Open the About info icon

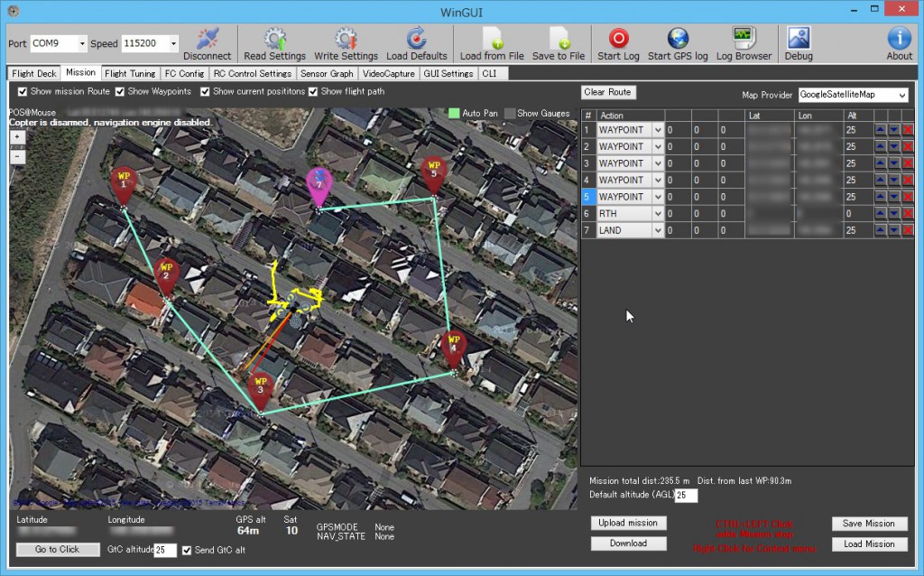click(899, 38)
